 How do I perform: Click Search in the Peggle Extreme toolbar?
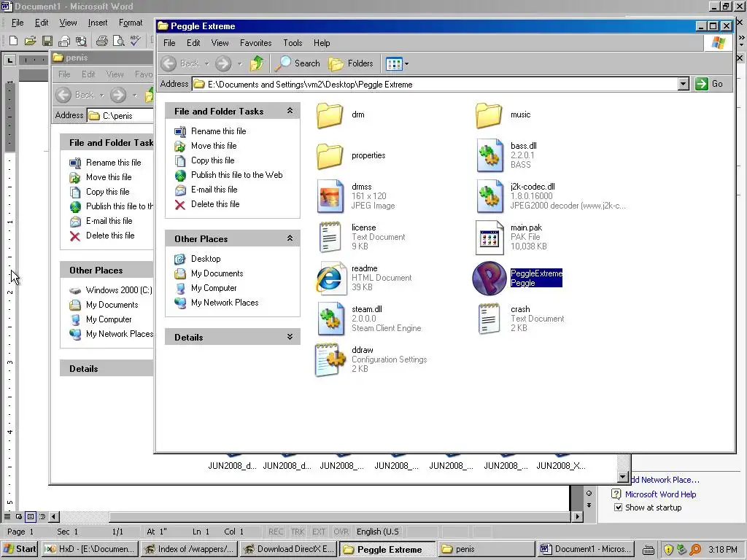(298, 63)
